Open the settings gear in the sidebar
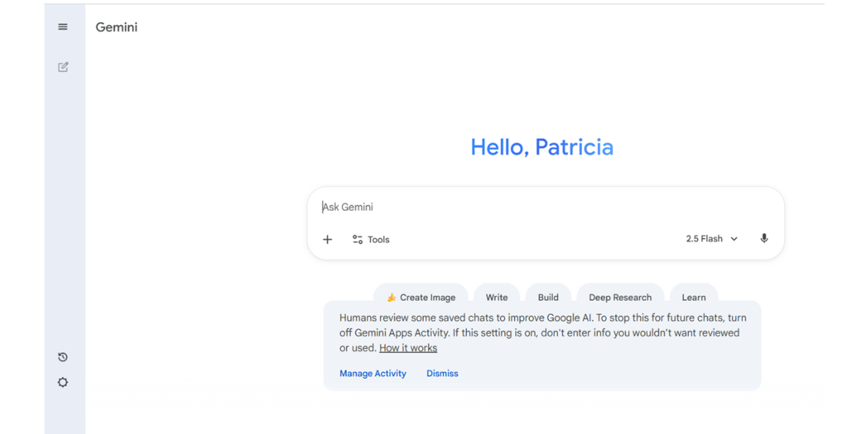868x434 pixels. tap(62, 382)
